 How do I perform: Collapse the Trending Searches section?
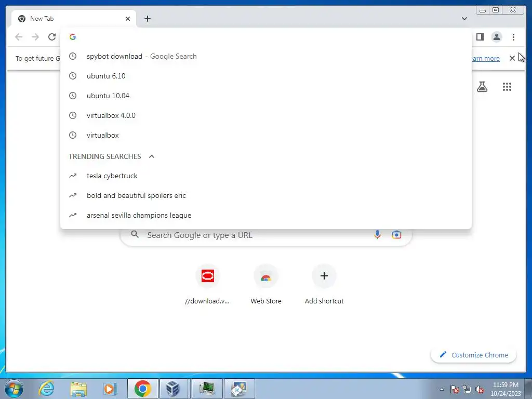tap(152, 156)
